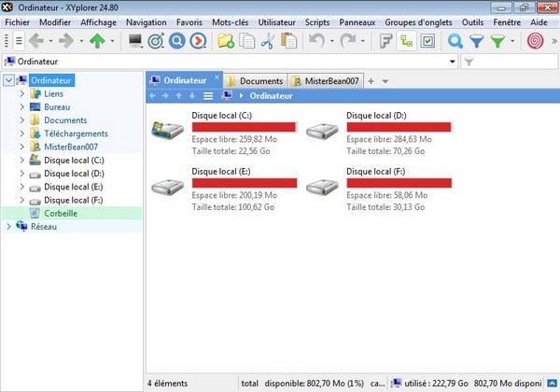
Task: Click the Copy icon in toolbar
Action: pos(246,41)
